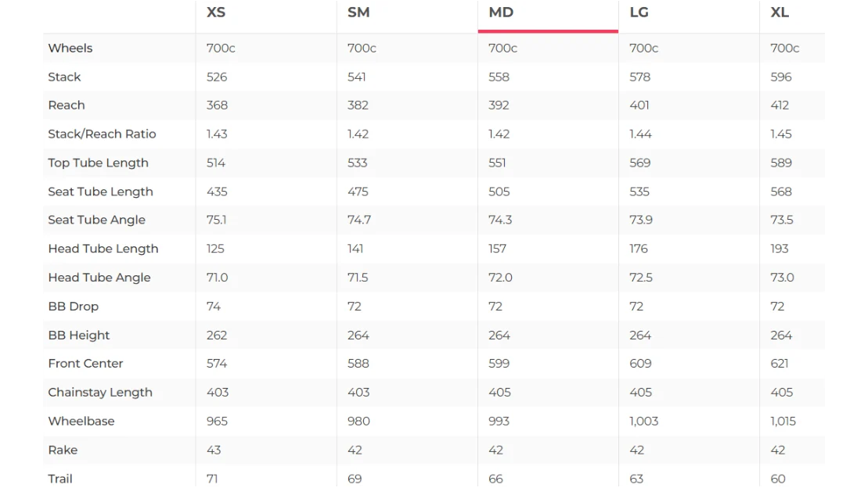
Task: Select the SM size column header
Action: click(x=358, y=13)
